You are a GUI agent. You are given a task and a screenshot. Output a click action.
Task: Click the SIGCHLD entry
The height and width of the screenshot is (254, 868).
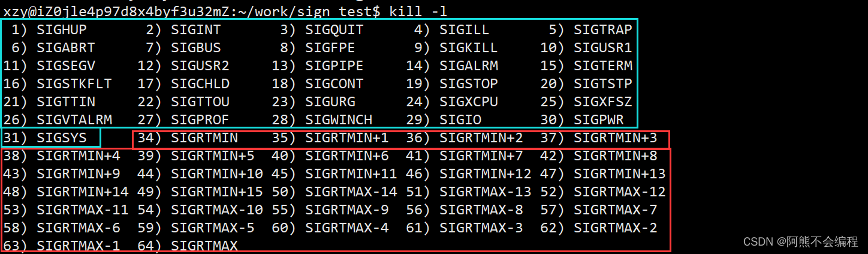click(x=200, y=83)
